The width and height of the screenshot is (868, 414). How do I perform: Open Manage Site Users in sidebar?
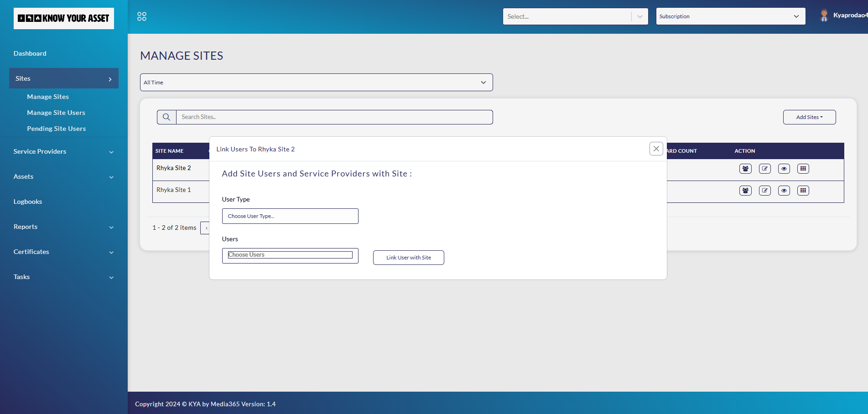(56, 113)
